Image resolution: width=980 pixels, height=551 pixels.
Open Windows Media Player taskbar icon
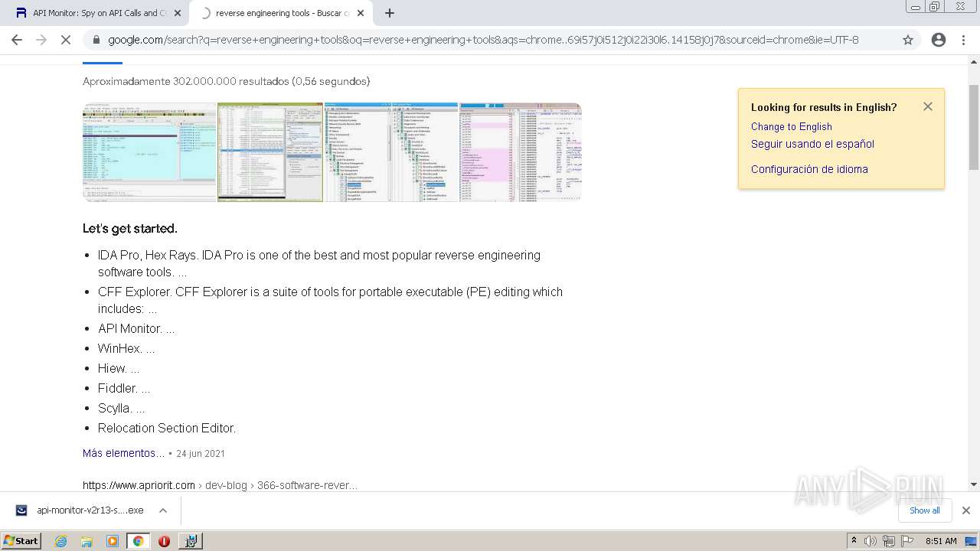[x=113, y=541]
